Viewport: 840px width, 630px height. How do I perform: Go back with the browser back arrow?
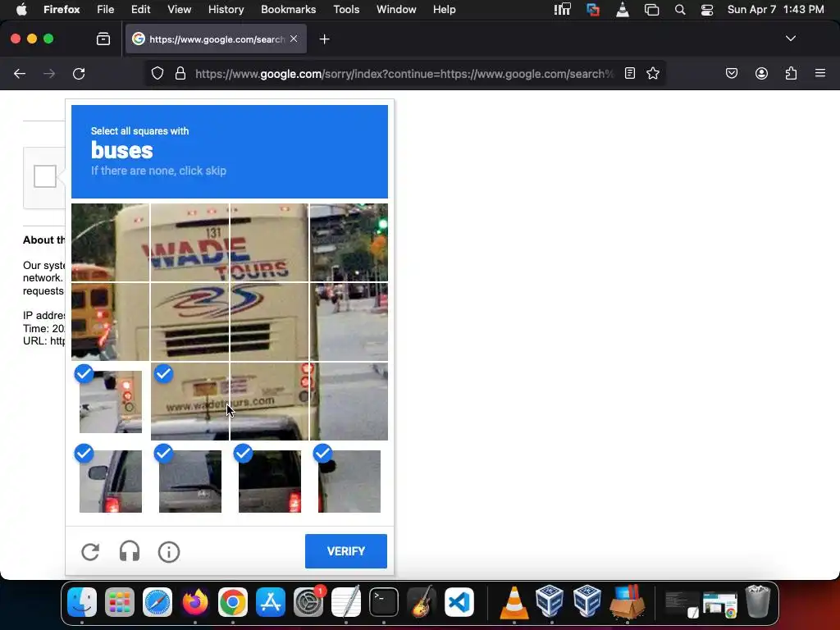(x=20, y=73)
